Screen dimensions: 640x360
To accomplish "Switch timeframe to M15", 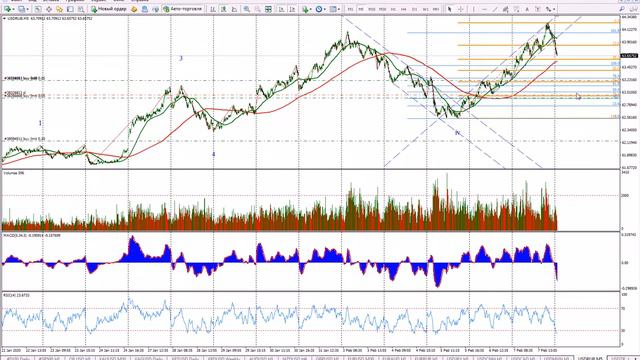I will [x=372, y=9].
